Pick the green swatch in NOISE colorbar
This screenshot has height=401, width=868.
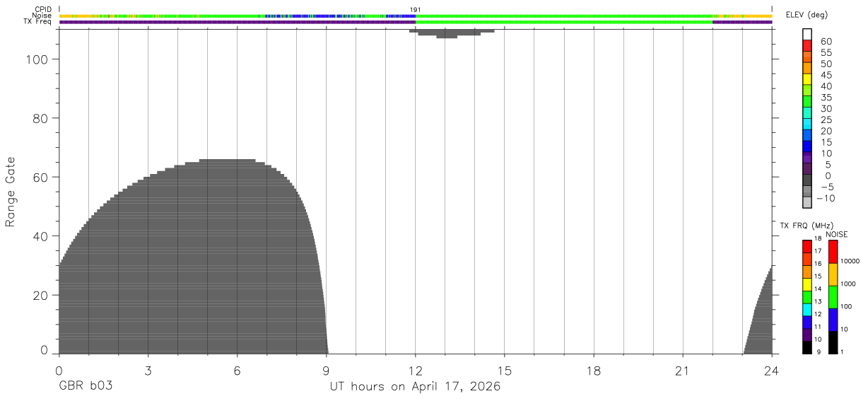click(833, 297)
